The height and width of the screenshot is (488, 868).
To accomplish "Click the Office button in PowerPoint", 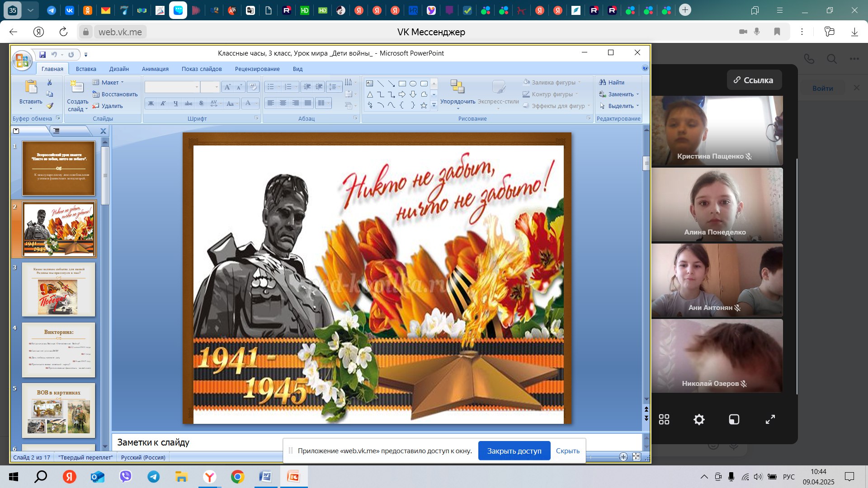I will pyautogui.click(x=22, y=61).
